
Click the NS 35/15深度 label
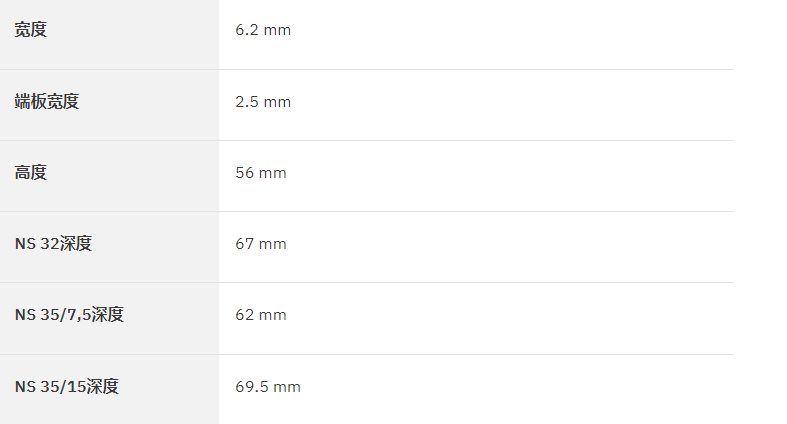pyautogui.click(x=67, y=387)
